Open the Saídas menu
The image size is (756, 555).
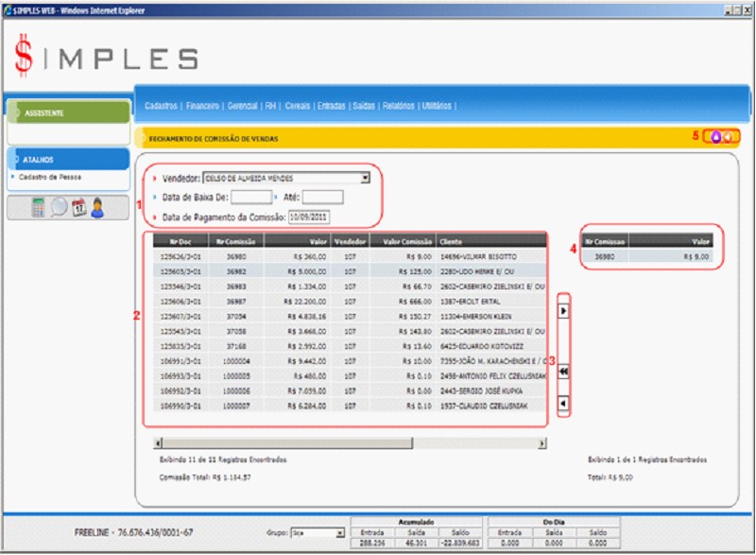pos(364,106)
